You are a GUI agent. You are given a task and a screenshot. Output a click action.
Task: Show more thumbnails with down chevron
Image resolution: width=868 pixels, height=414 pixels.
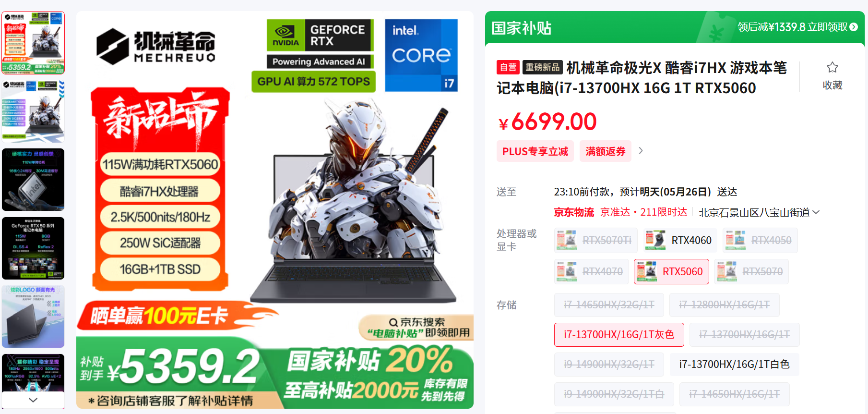[33, 400]
